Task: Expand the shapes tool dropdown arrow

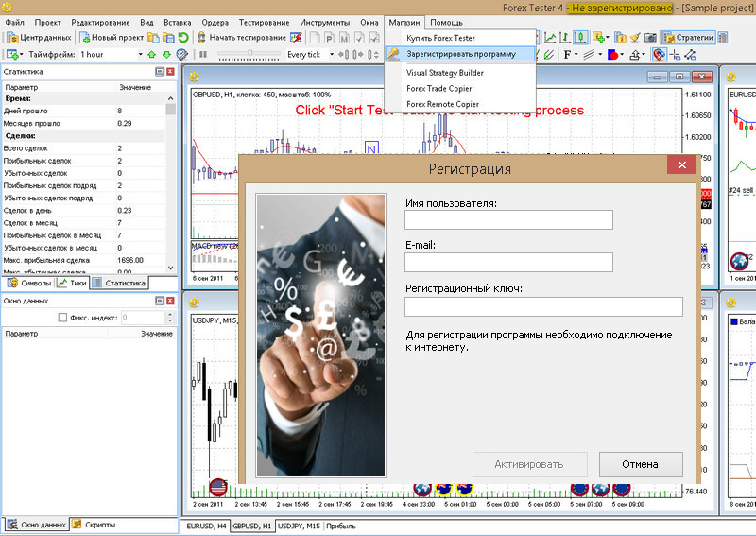Action: [x=623, y=55]
